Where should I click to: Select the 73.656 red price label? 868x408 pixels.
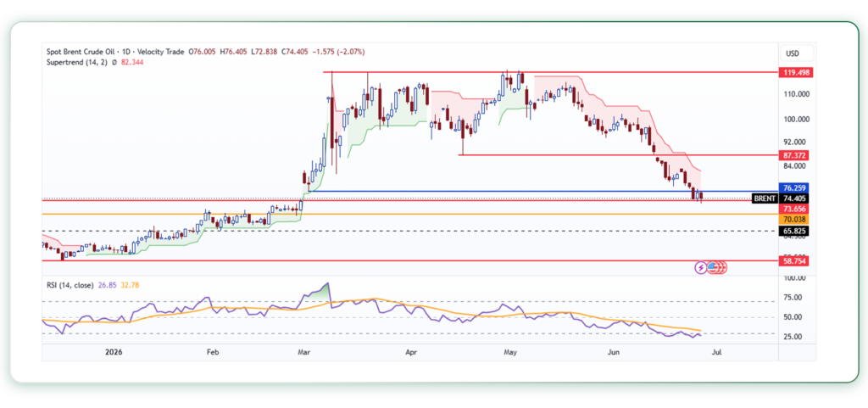coord(793,209)
